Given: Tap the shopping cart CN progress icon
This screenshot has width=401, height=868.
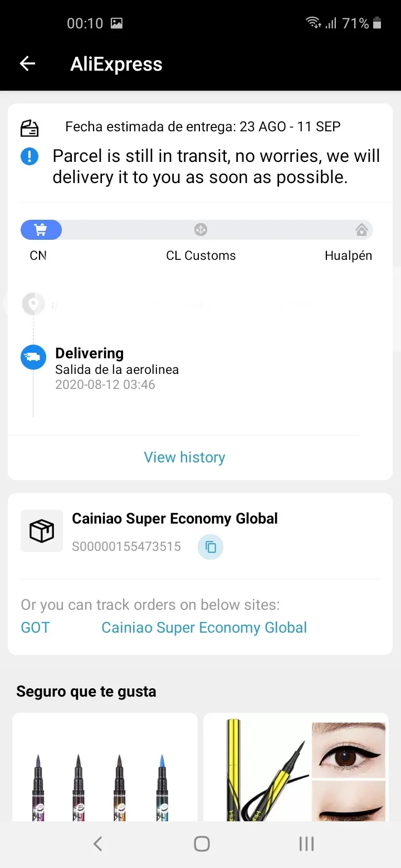Looking at the screenshot, I should (41, 230).
